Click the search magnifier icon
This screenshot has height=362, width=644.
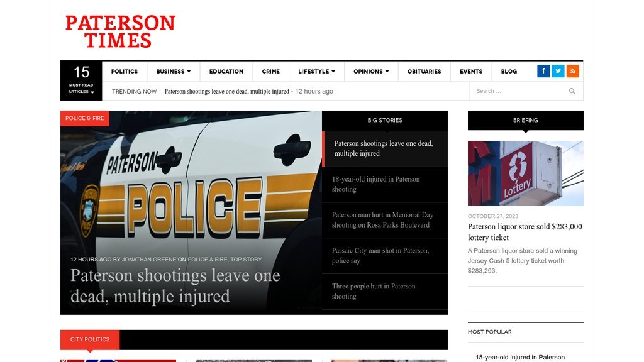point(572,91)
